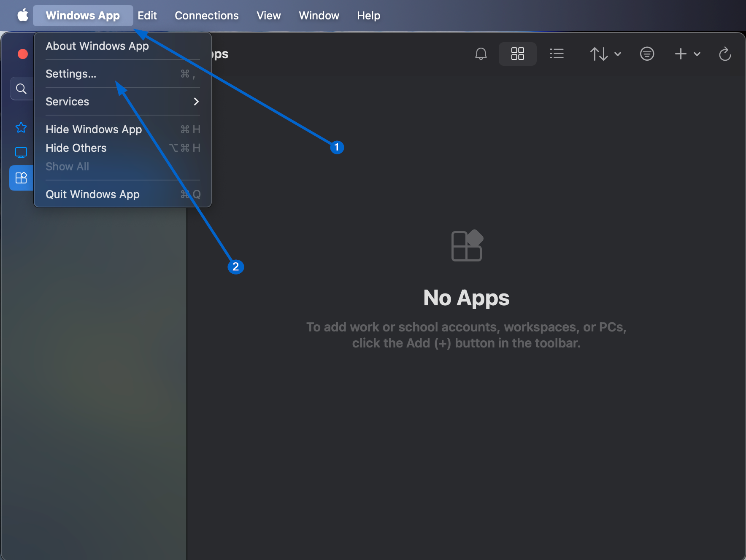Open the Add (+) dropdown
This screenshot has width=746, height=560.
tap(687, 54)
